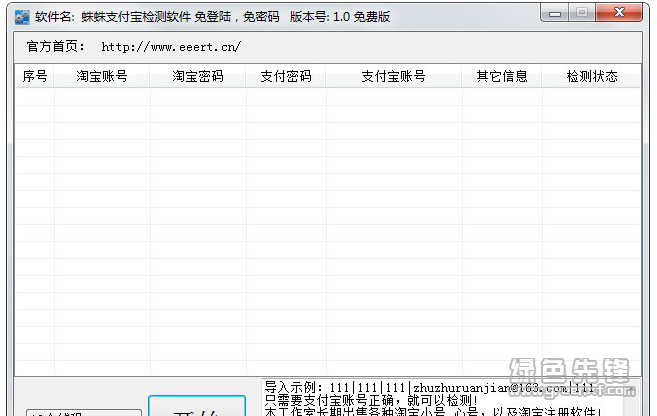Maximize the application window

[x=584, y=14]
